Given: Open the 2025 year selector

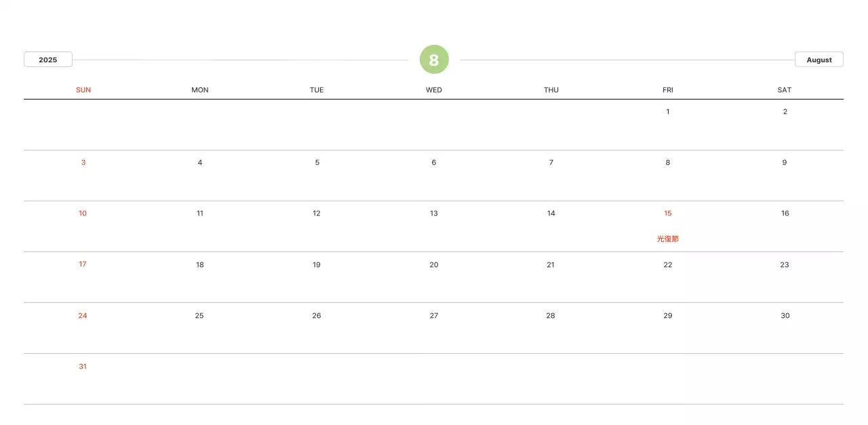Looking at the screenshot, I should tap(48, 60).
